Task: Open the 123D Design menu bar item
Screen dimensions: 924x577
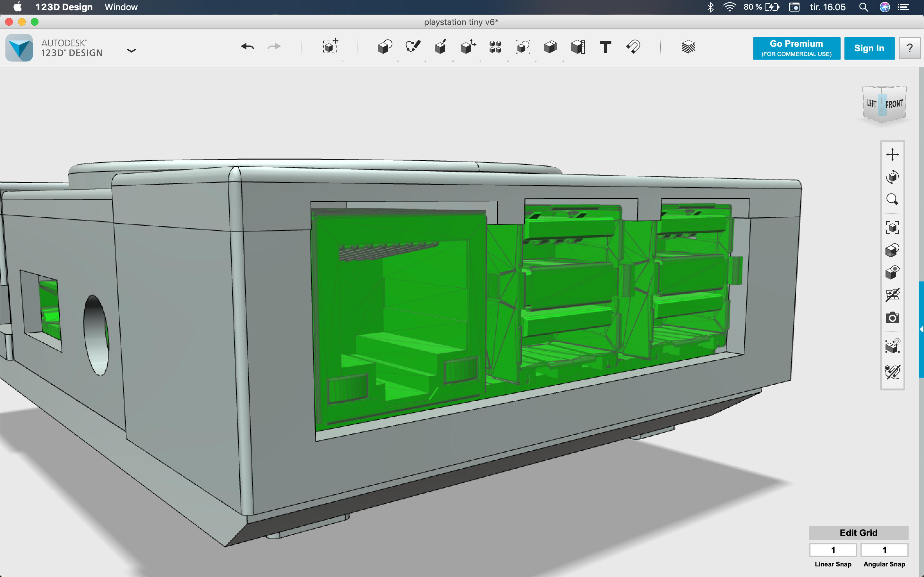Action: pyautogui.click(x=64, y=7)
